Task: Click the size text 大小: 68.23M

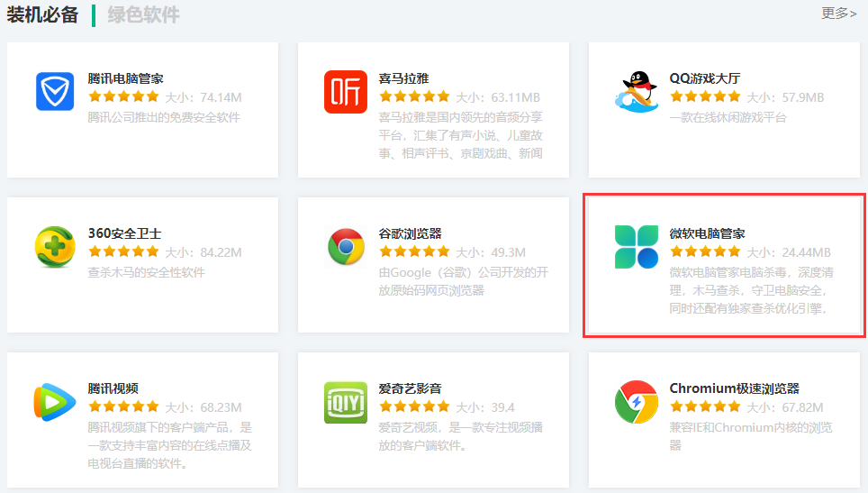Action: tap(203, 407)
